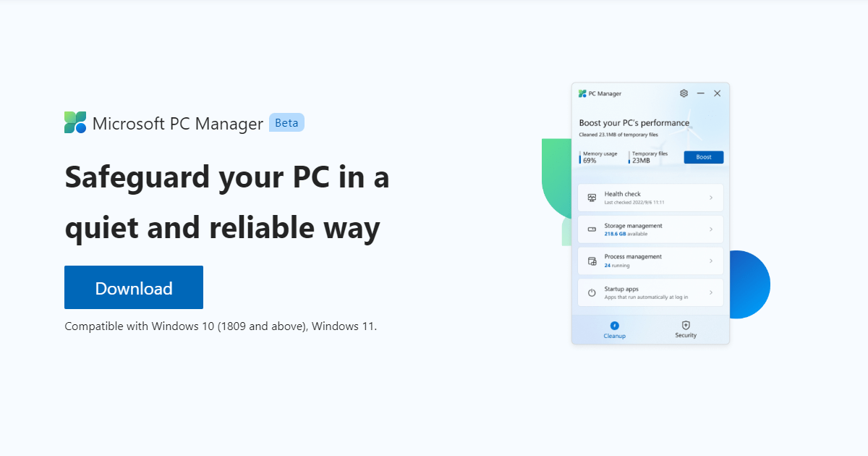Open Process management
868x456 pixels.
tap(650, 261)
